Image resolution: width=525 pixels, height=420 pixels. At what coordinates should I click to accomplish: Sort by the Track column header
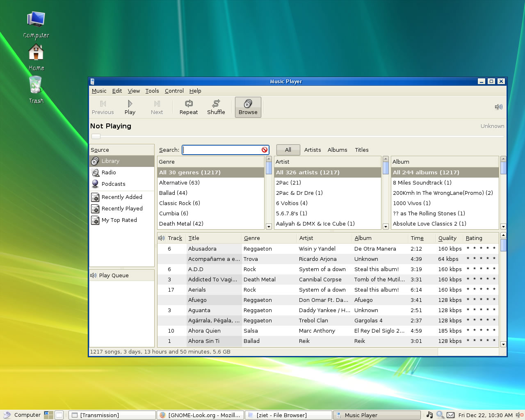pos(176,238)
